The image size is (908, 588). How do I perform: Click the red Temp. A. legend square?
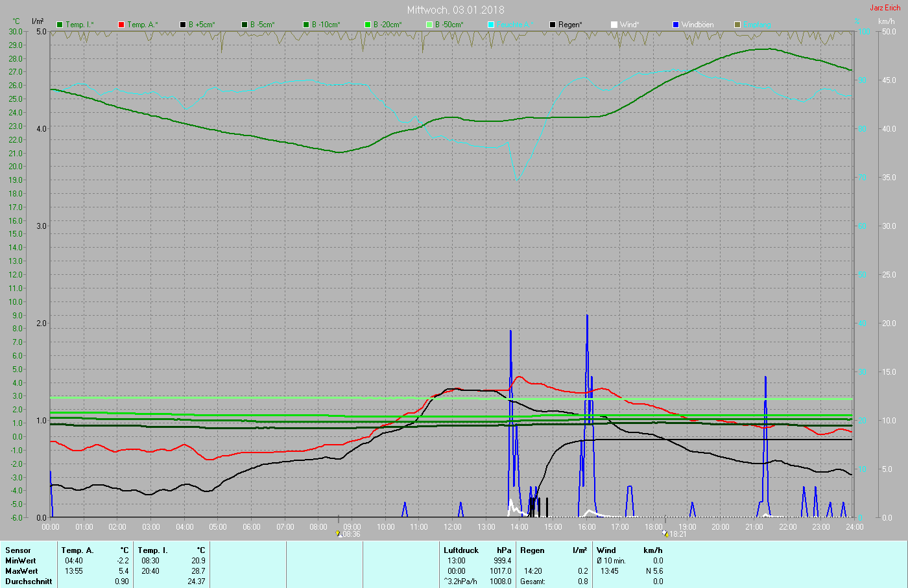pos(121,25)
